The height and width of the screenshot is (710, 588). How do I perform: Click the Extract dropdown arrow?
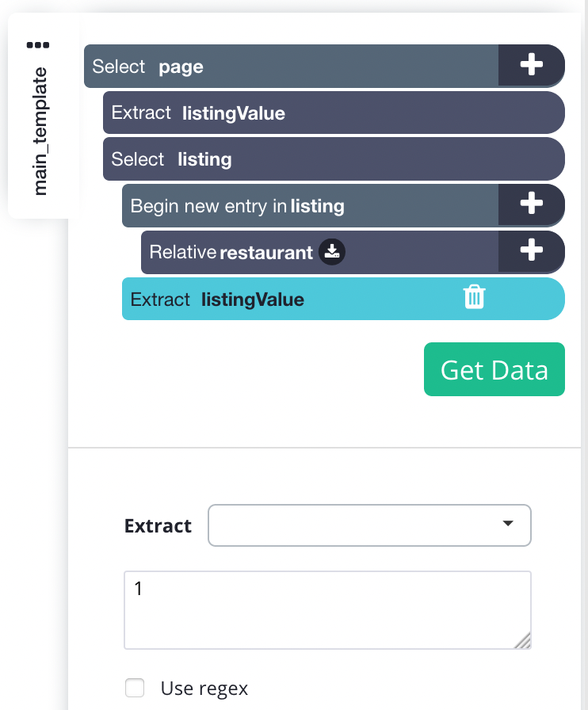click(x=508, y=524)
